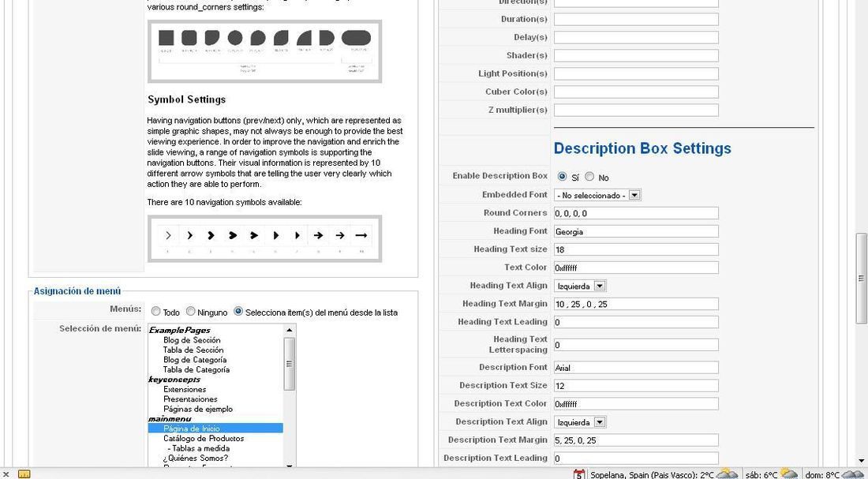Click the 'Description Box Settings' heading
Viewport: 868px width, 479px height.
642,148
